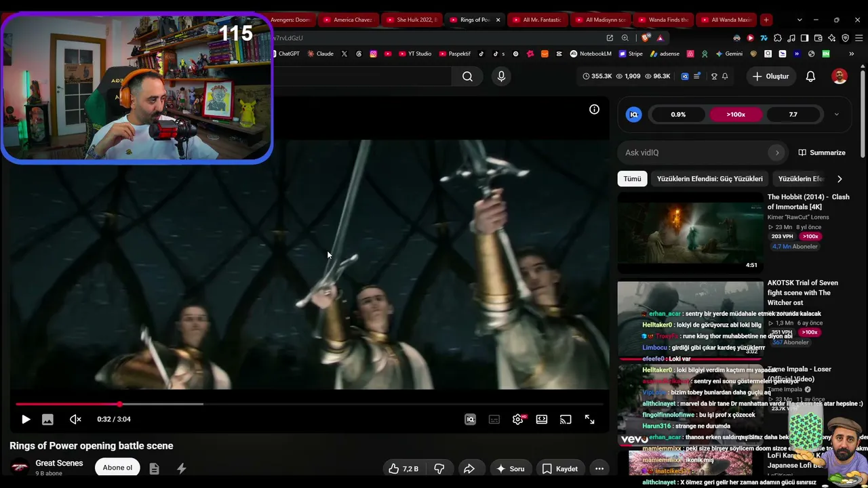Dislike the video
The image size is (868, 488).
coord(439,468)
